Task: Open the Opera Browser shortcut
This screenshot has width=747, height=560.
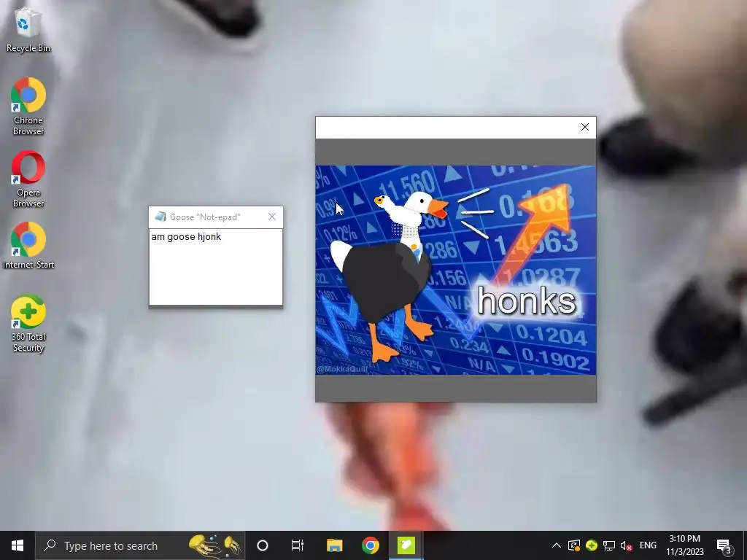Action: click(28, 179)
